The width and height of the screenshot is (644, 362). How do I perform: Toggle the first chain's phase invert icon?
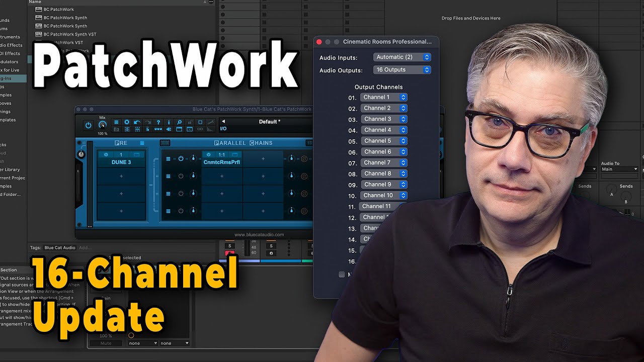pos(304,159)
